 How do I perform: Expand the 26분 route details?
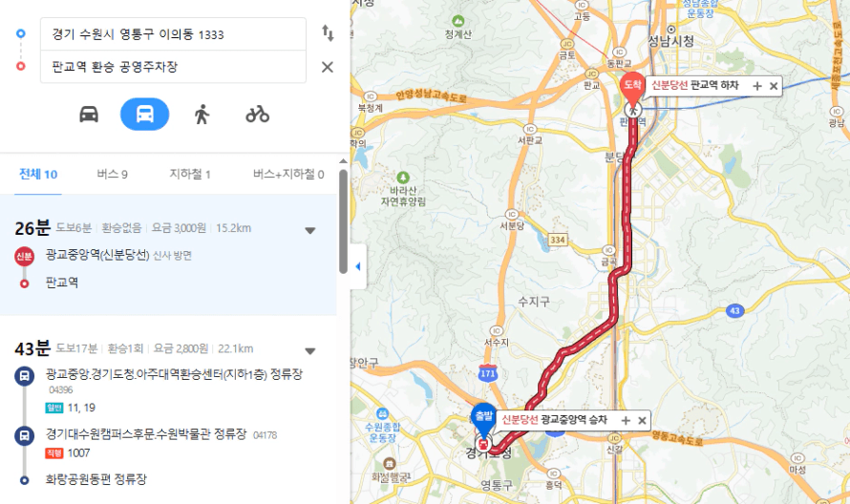310,230
